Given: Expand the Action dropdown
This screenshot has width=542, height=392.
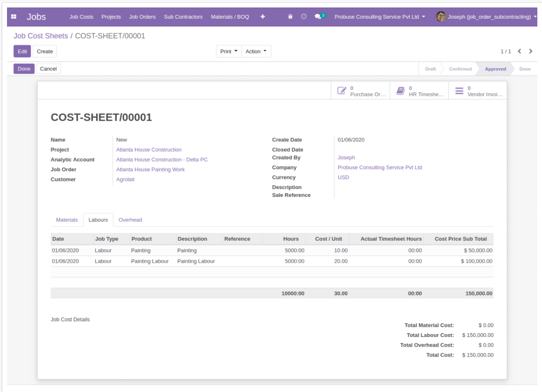Looking at the screenshot, I should (256, 51).
